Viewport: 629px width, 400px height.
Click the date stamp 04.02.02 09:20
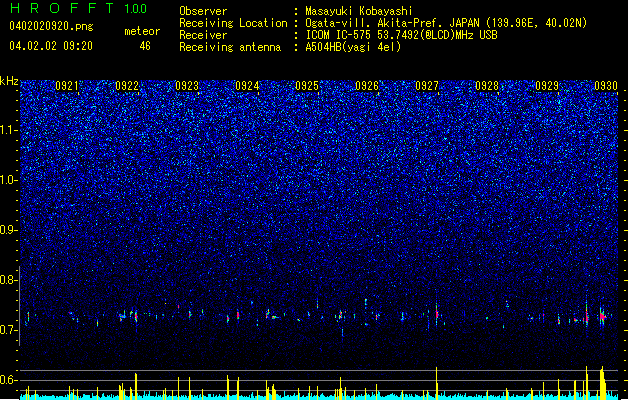click(x=51, y=46)
